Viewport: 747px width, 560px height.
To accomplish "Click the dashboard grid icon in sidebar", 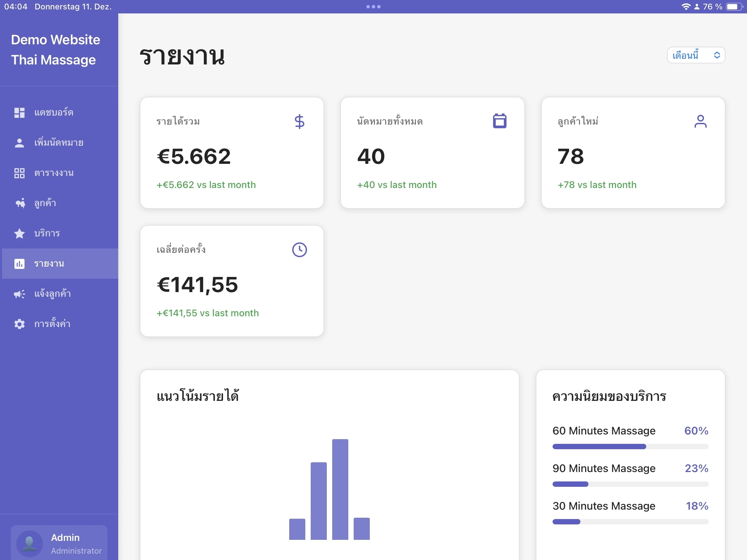I will click(19, 112).
